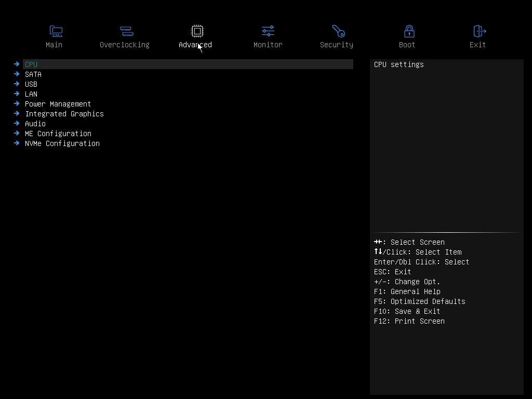Click the Monitor sliders icon
The image size is (532, 399).
tap(268, 31)
